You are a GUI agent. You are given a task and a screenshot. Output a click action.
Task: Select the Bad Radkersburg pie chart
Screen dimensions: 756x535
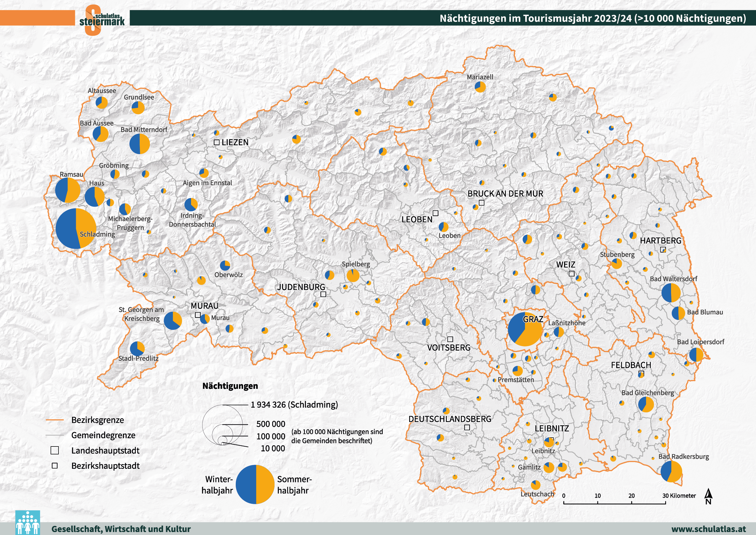click(x=671, y=471)
